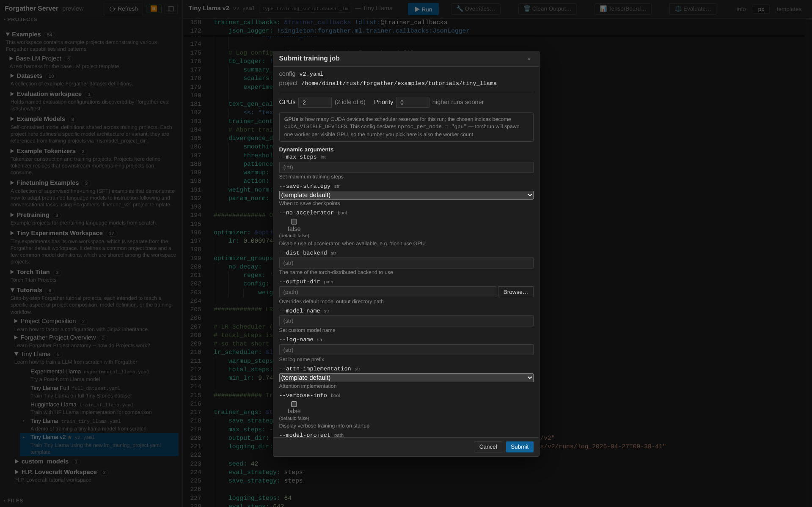
Task: Focus the --output-dir path field
Action: [x=388, y=292]
